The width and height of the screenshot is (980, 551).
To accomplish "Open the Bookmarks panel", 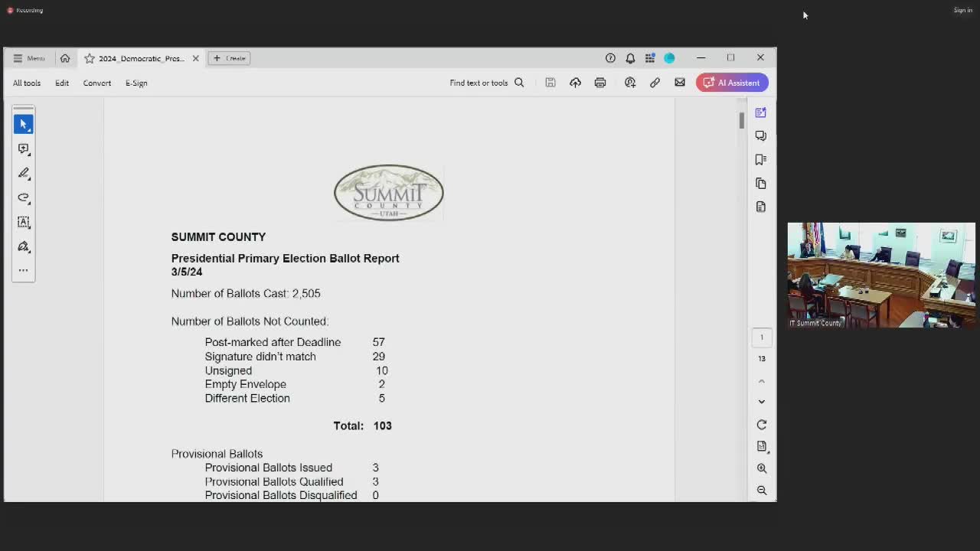I will (760, 159).
